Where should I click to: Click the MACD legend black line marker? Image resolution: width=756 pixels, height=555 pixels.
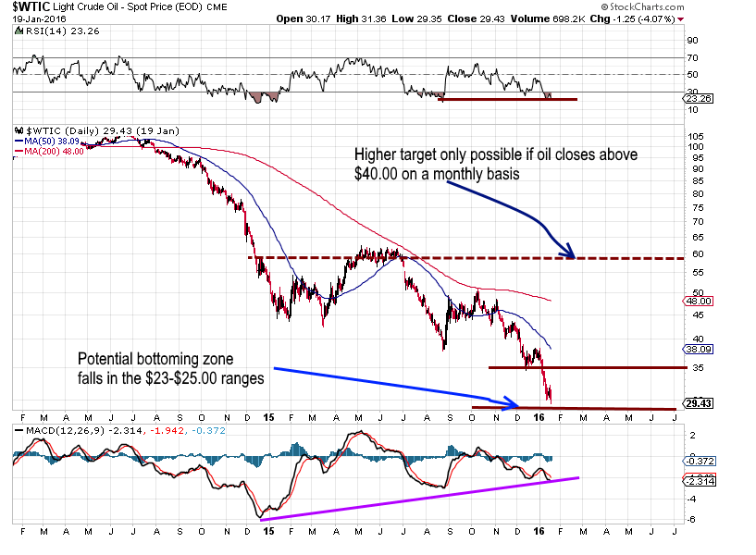pos(19,431)
